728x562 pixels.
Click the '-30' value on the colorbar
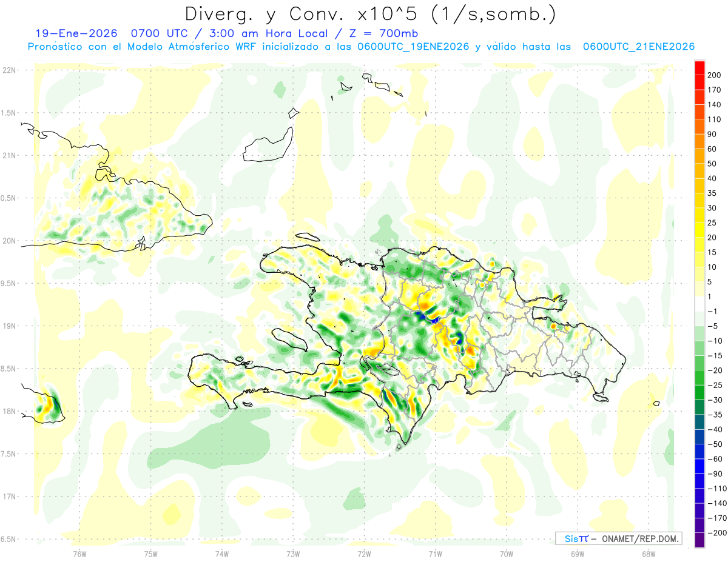pyautogui.click(x=714, y=400)
